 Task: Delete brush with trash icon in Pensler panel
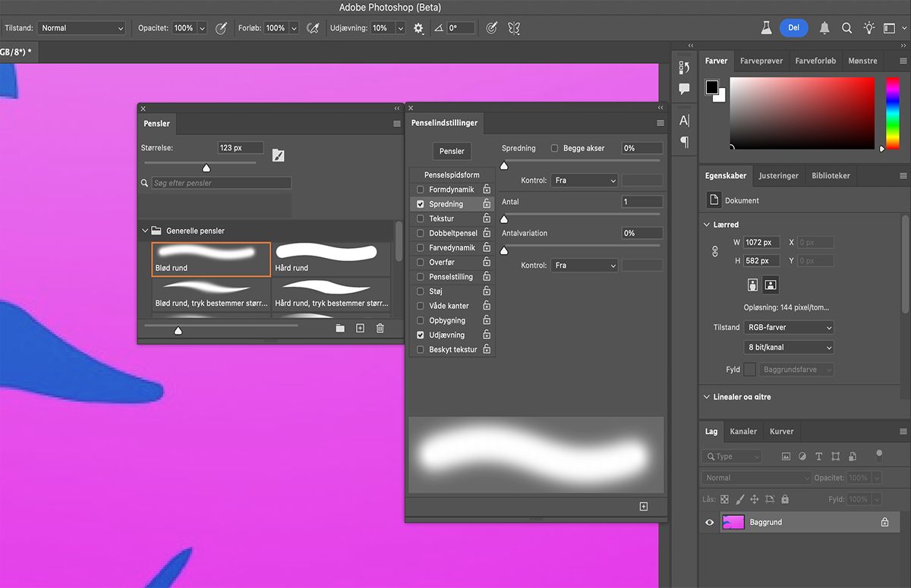tap(380, 328)
